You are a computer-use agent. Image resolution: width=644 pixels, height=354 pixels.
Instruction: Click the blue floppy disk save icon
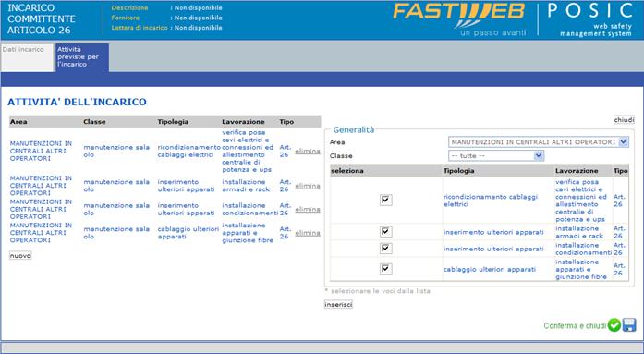coord(629,325)
